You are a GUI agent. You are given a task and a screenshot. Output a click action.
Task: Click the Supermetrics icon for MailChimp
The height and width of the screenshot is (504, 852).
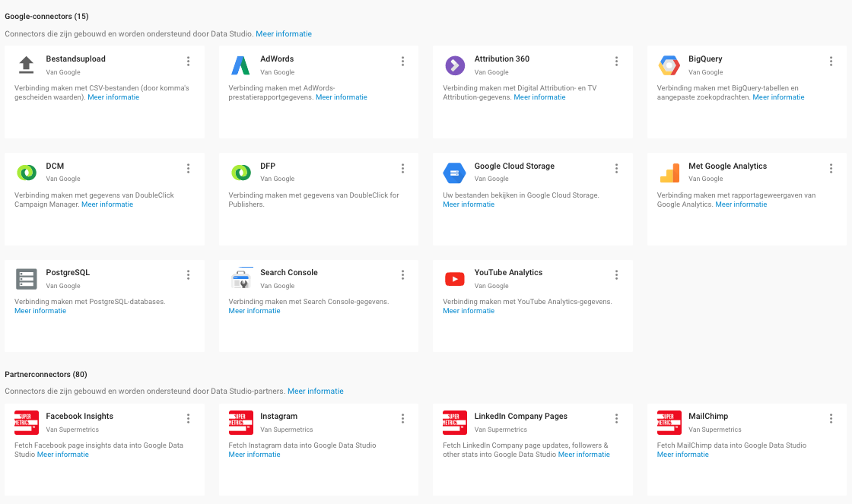point(669,423)
